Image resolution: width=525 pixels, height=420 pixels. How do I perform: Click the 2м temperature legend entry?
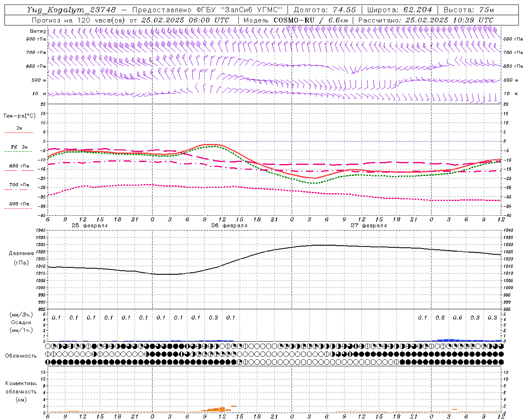click(x=19, y=128)
